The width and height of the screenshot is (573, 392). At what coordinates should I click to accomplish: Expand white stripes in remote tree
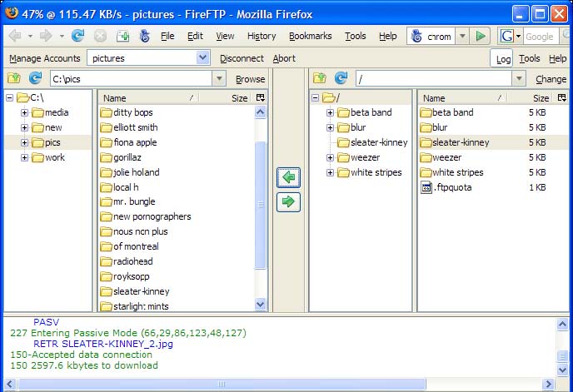(x=330, y=172)
